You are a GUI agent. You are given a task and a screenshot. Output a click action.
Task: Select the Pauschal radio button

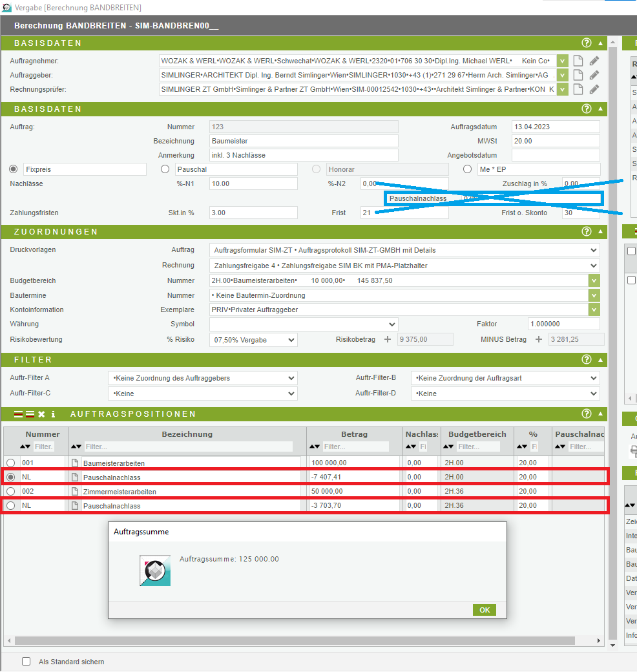pyautogui.click(x=165, y=169)
